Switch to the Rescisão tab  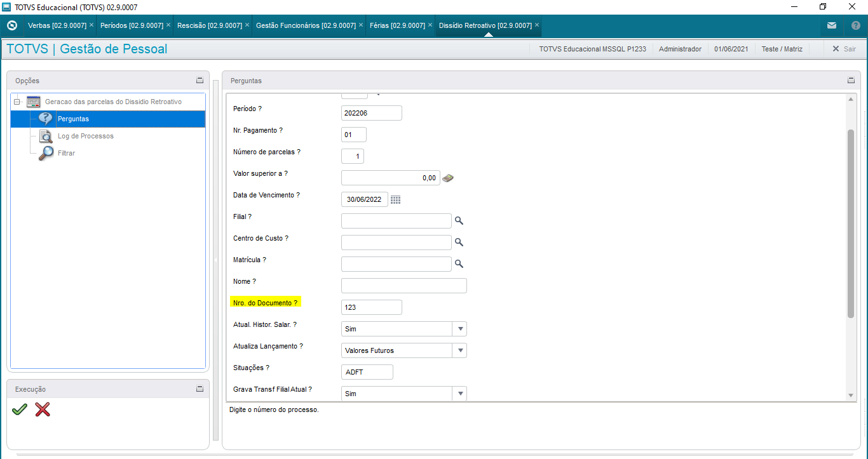point(209,25)
